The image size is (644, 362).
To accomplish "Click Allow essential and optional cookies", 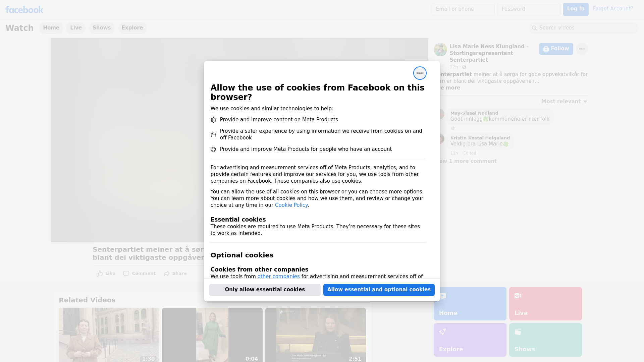I will pos(379,290).
